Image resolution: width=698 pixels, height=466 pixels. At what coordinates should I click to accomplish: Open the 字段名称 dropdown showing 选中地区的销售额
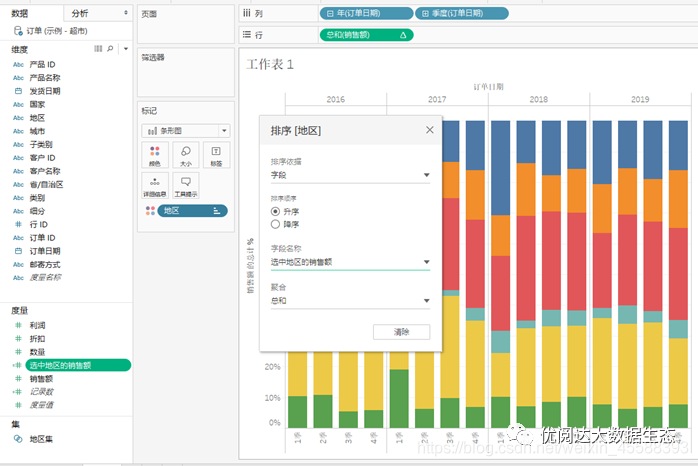pos(350,262)
